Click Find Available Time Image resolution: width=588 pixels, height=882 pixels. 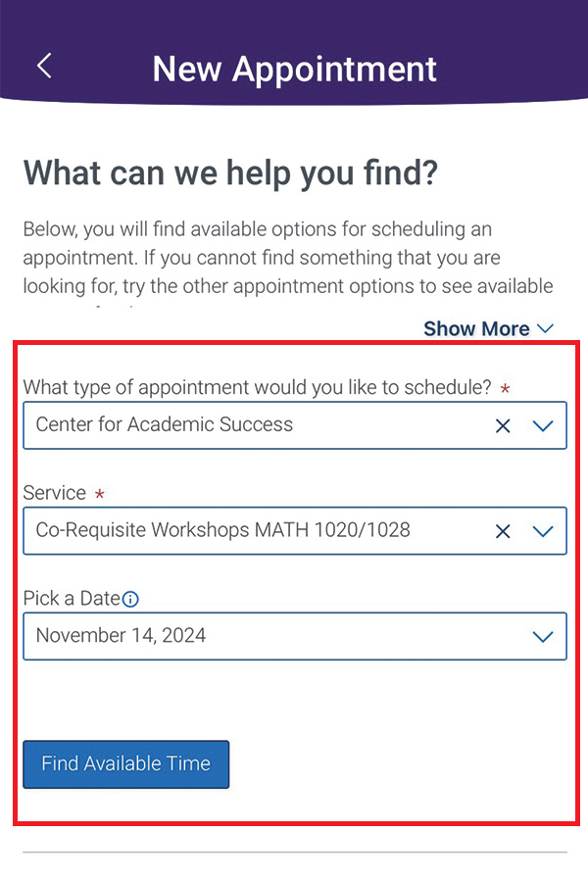(125, 763)
